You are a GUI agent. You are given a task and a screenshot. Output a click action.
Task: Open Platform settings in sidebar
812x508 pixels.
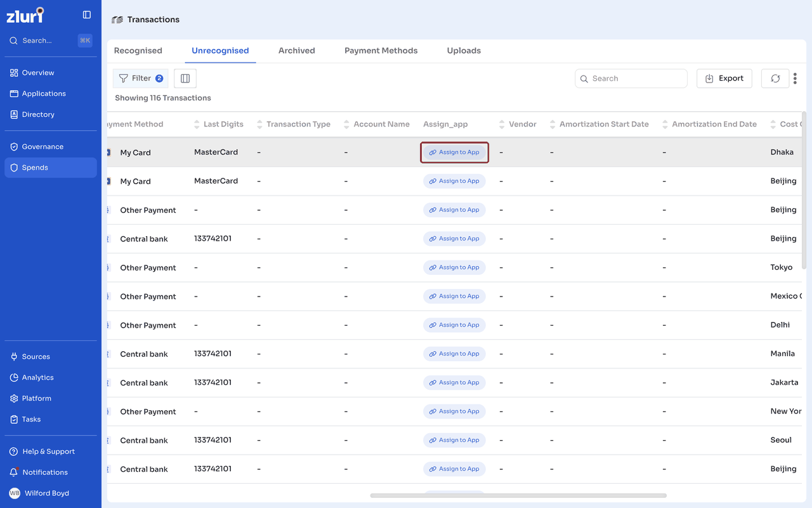tap(51, 399)
